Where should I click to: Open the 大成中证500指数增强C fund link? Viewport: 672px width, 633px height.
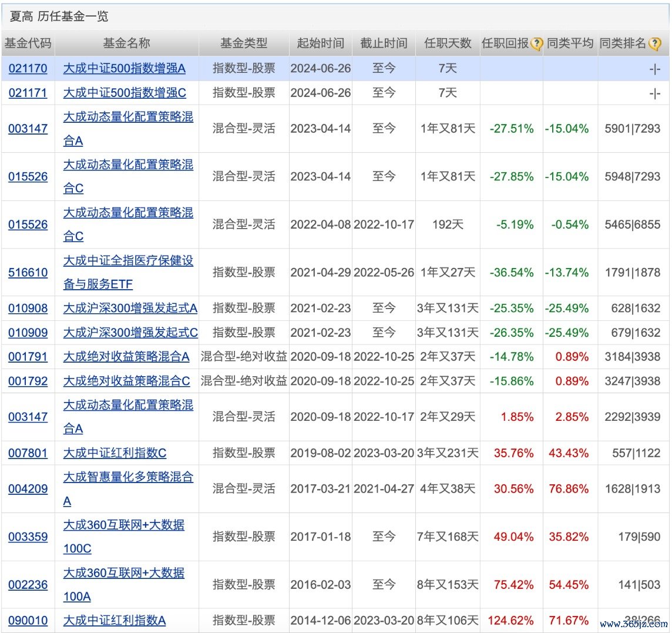125,93
